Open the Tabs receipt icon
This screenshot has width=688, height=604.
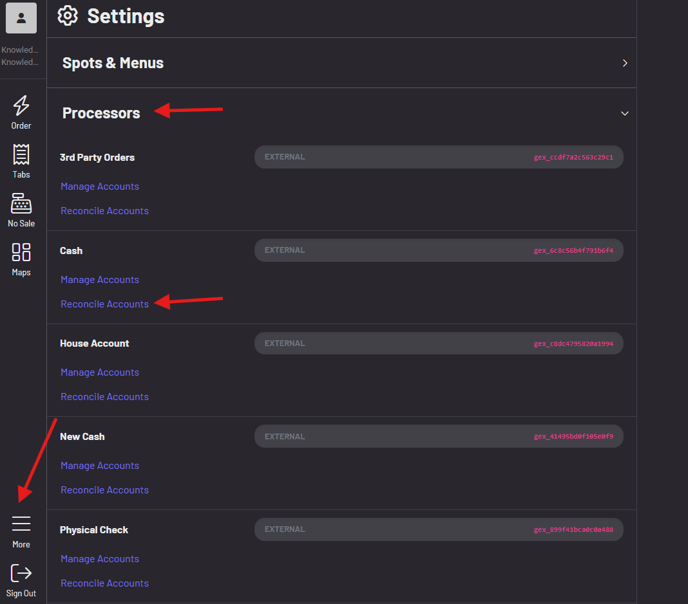click(21, 155)
